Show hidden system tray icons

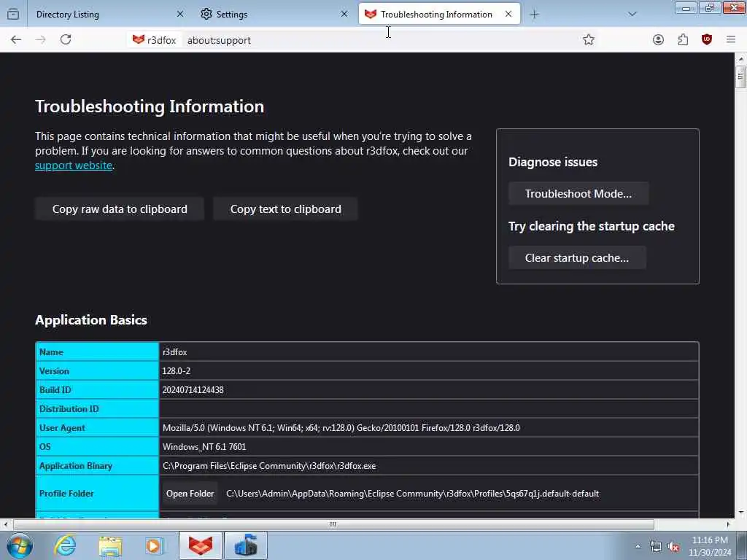coord(638,547)
